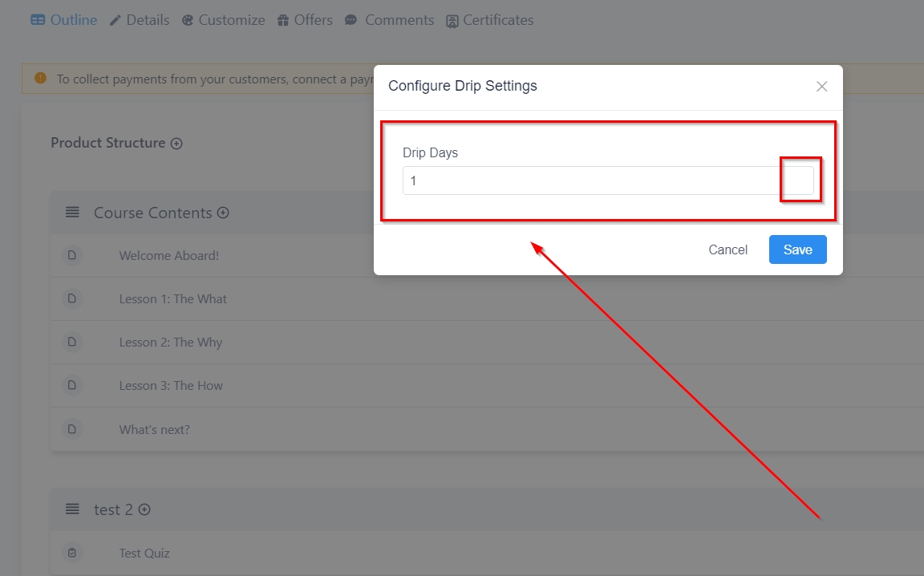Click document icon beside Lesson 1: The What
This screenshot has width=924, height=576.
click(72, 299)
